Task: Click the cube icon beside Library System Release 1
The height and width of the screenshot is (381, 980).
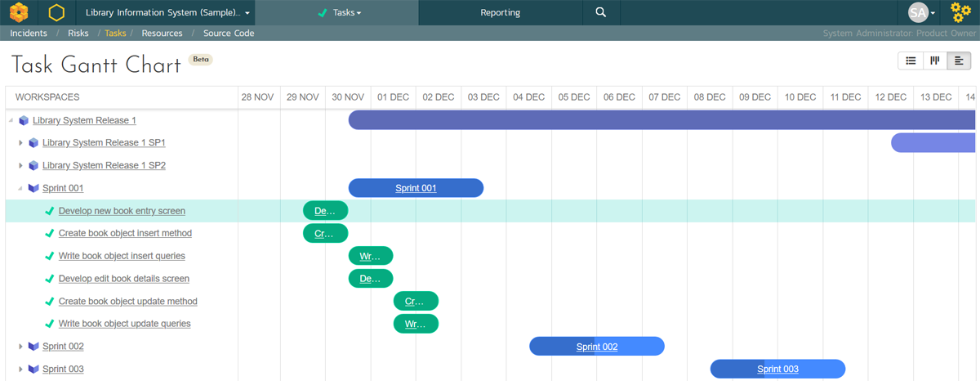Action: (24, 121)
